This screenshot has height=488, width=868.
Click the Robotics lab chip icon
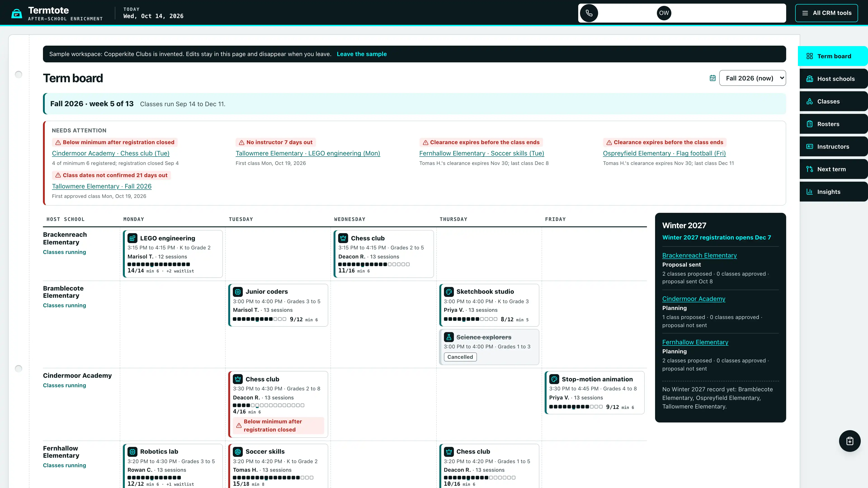(x=132, y=452)
